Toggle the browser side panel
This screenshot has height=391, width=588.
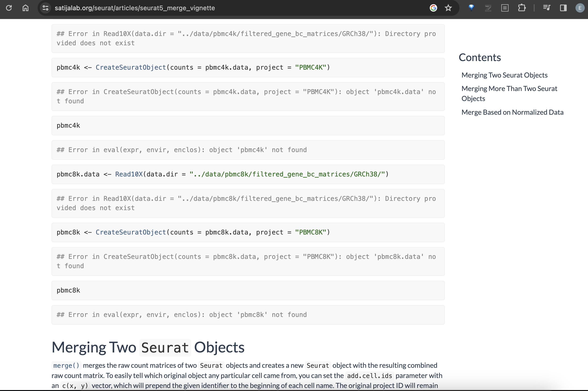point(563,8)
